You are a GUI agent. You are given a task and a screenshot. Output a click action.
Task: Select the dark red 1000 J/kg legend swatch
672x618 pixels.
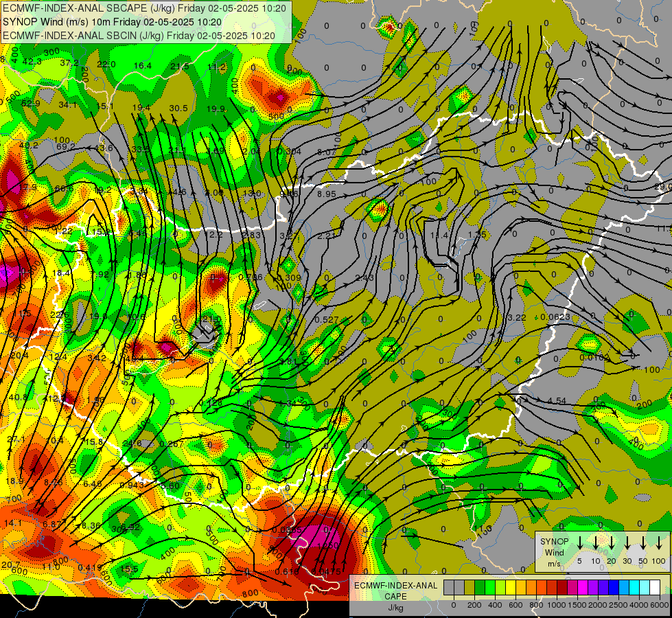pos(563,588)
